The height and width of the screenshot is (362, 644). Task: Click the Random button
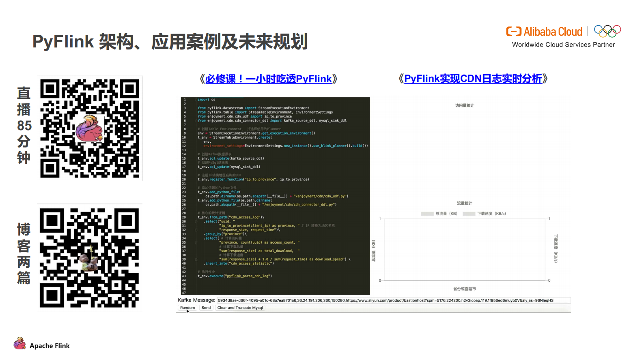pos(187,308)
